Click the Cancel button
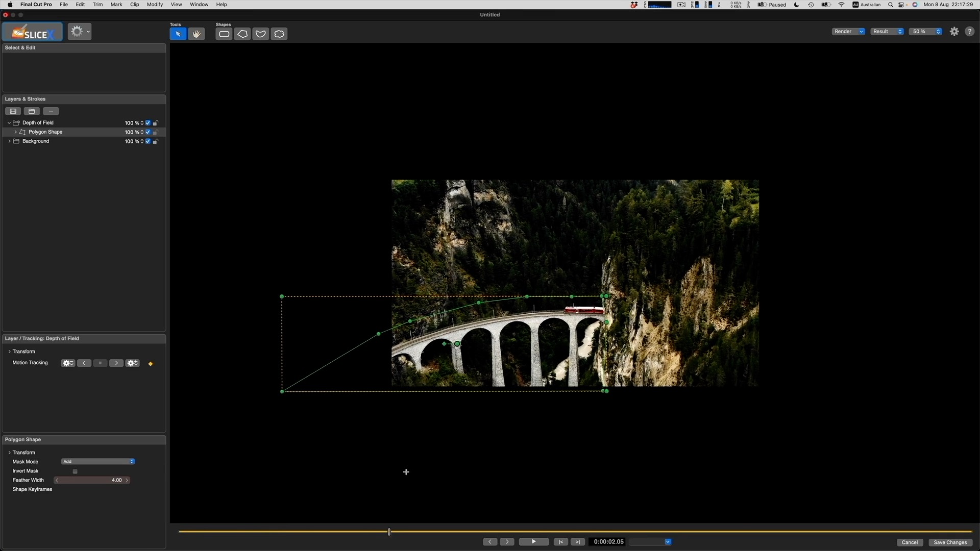 [x=910, y=542]
